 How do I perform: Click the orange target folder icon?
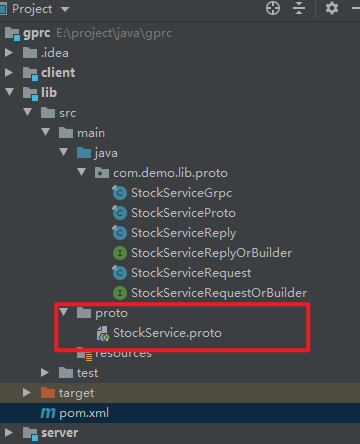coord(48,393)
